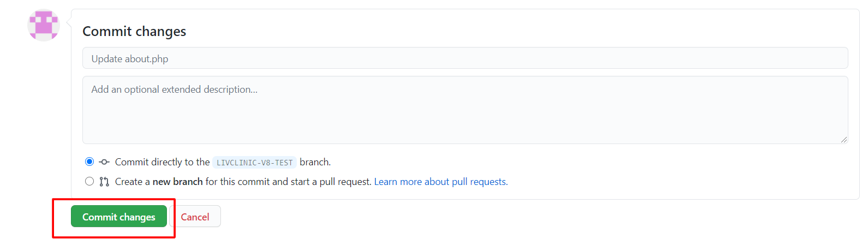
Task: Click the speech-bubble pointer beside the avatar
Action: 69,22
